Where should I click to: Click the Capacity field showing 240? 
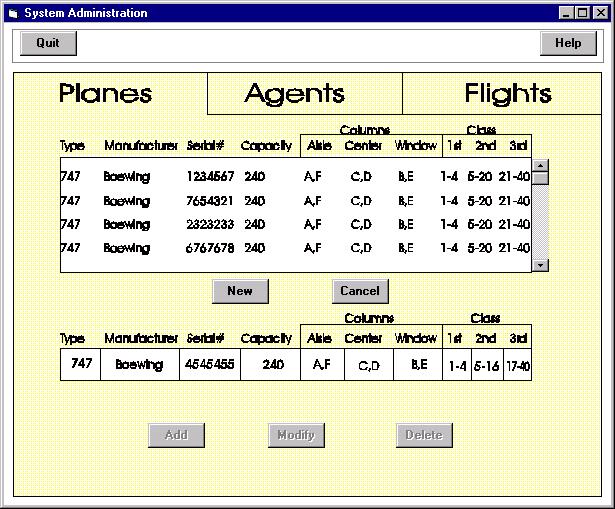[x=270, y=365]
